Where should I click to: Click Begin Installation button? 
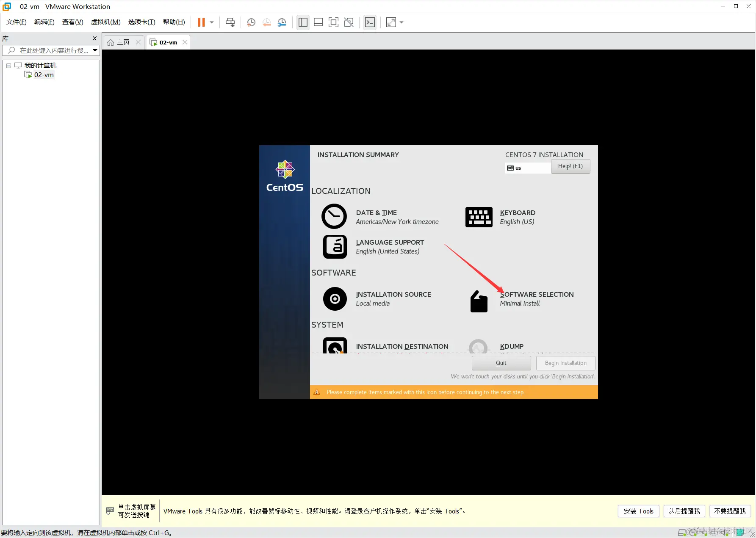click(x=566, y=363)
